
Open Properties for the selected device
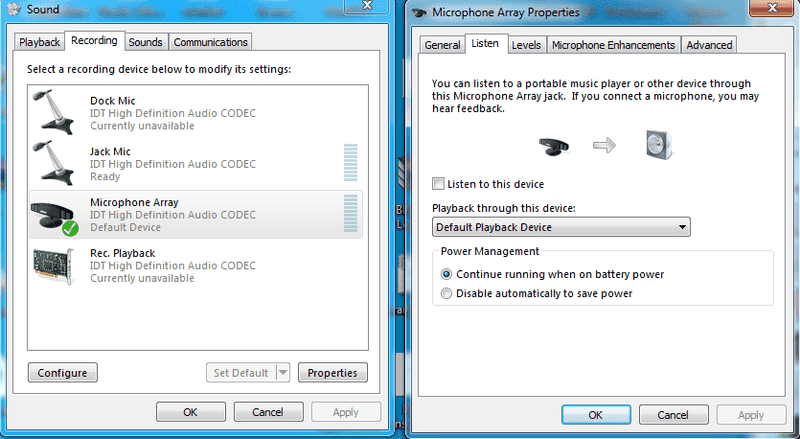pyautogui.click(x=332, y=373)
